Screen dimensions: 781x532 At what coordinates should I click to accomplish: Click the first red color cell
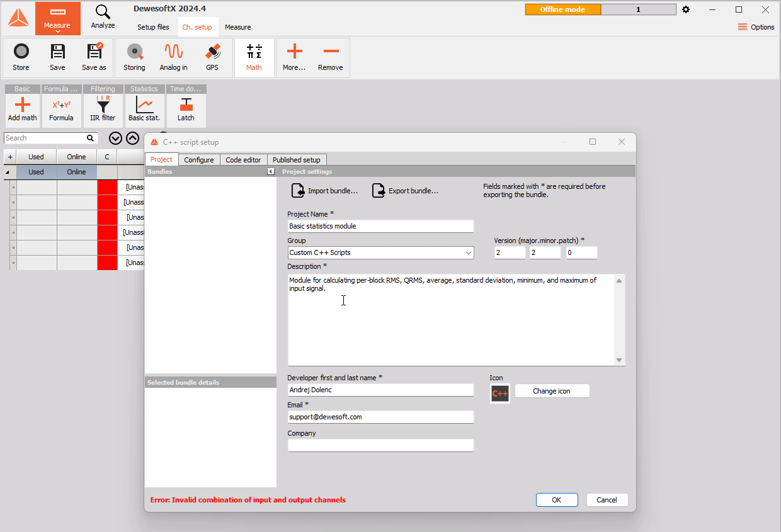click(107, 187)
